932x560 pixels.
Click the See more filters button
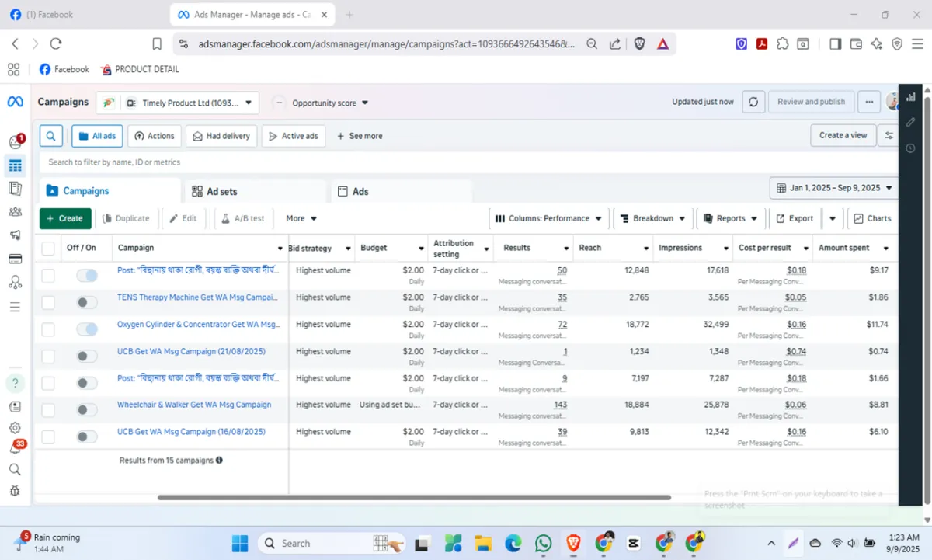(360, 136)
